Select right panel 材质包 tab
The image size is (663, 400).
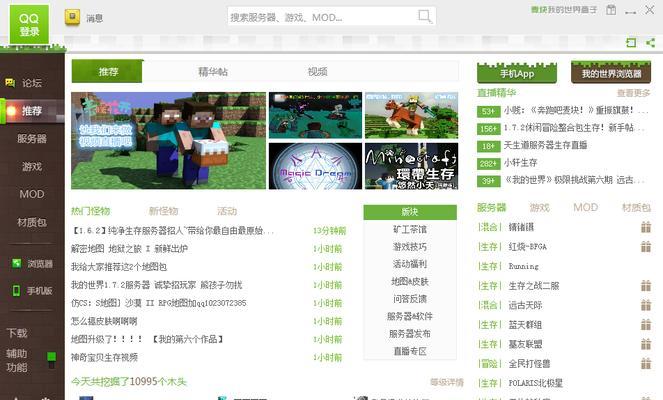(636, 207)
